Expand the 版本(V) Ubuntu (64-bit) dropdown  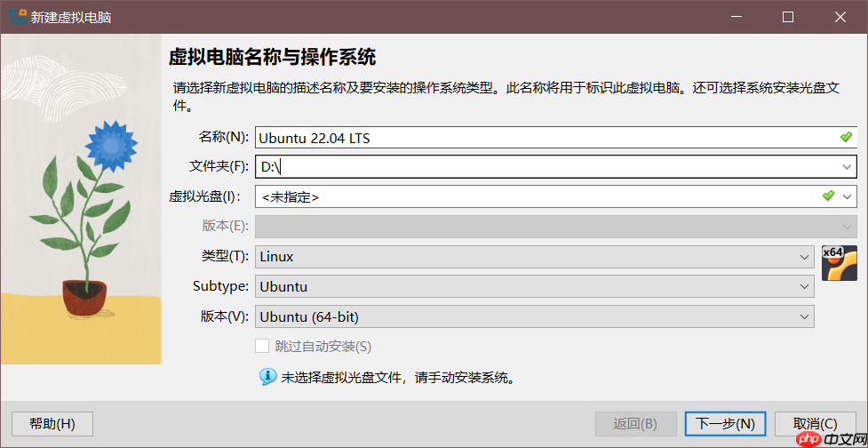pos(804,316)
